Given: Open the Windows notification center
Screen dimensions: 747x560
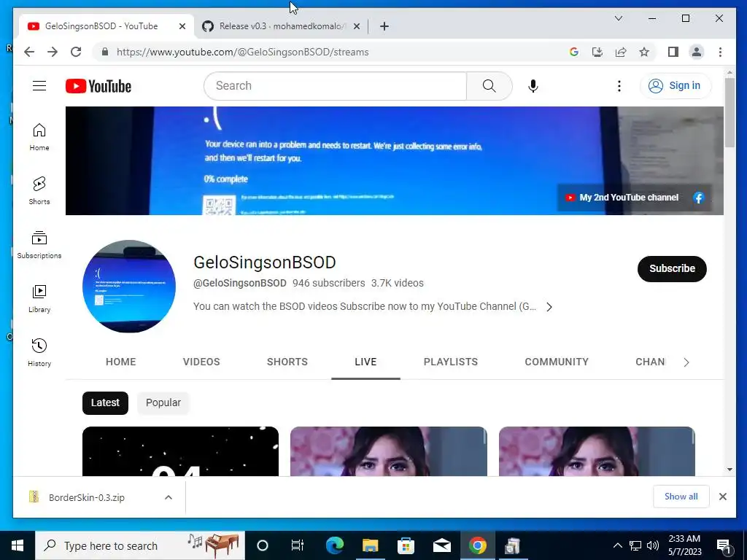Looking at the screenshot, I should (724, 547).
